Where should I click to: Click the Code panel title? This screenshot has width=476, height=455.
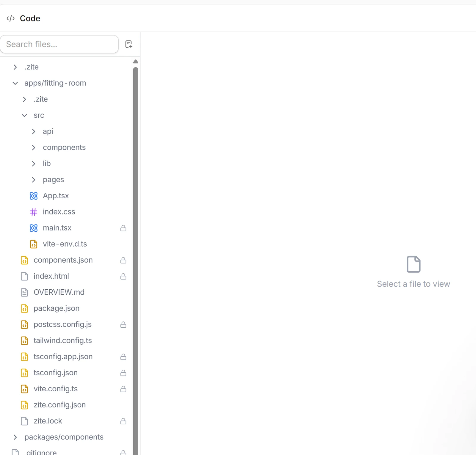[x=30, y=18]
